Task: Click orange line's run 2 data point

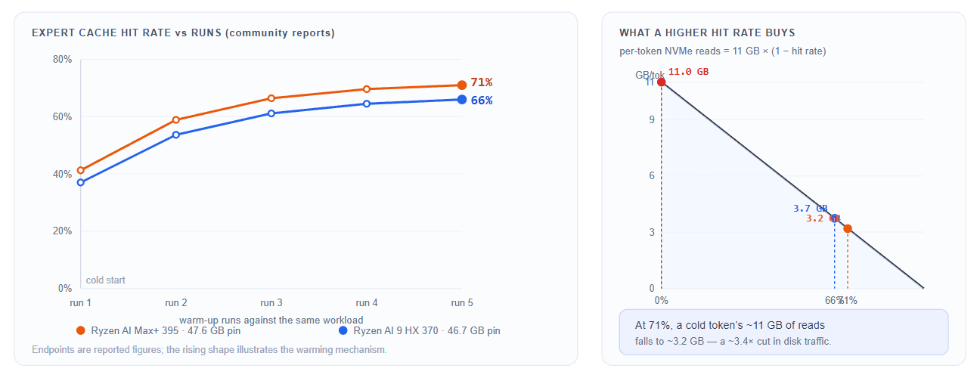Action: 176,119
